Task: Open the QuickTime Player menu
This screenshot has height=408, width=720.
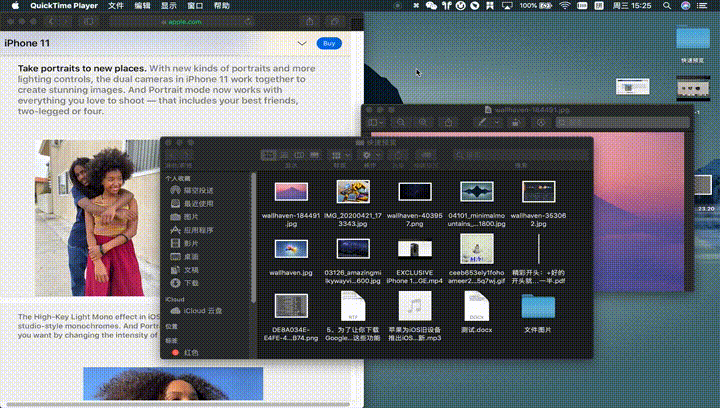Action: click(64, 6)
